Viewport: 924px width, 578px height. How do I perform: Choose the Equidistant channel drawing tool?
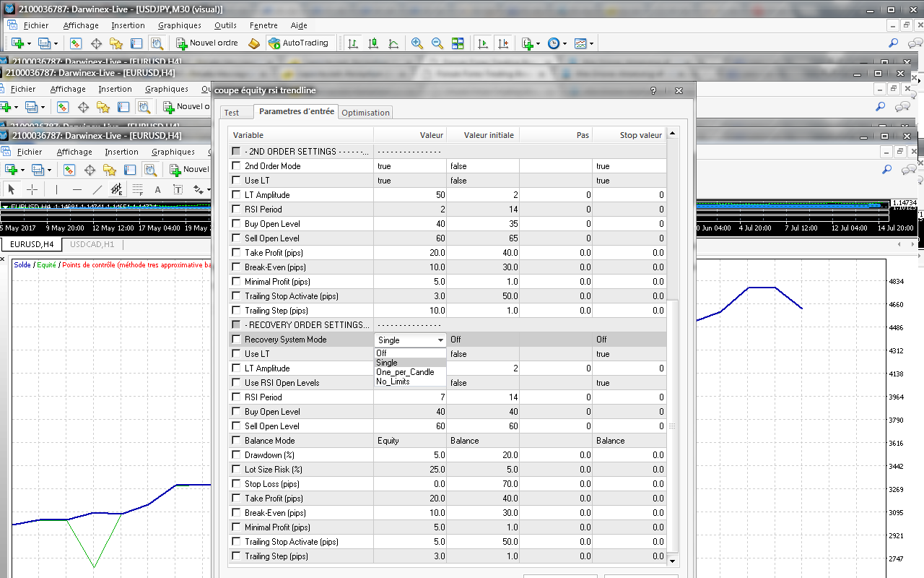[x=117, y=189]
